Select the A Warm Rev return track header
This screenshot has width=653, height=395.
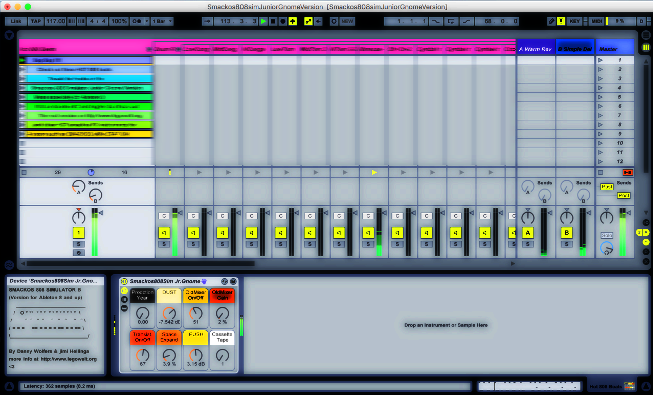[536, 47]
